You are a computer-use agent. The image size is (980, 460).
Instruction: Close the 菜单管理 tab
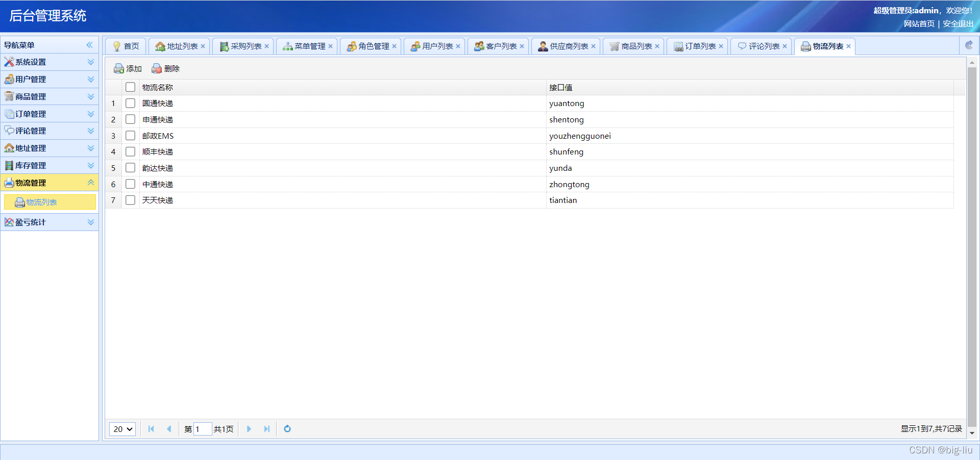point(330,46)
